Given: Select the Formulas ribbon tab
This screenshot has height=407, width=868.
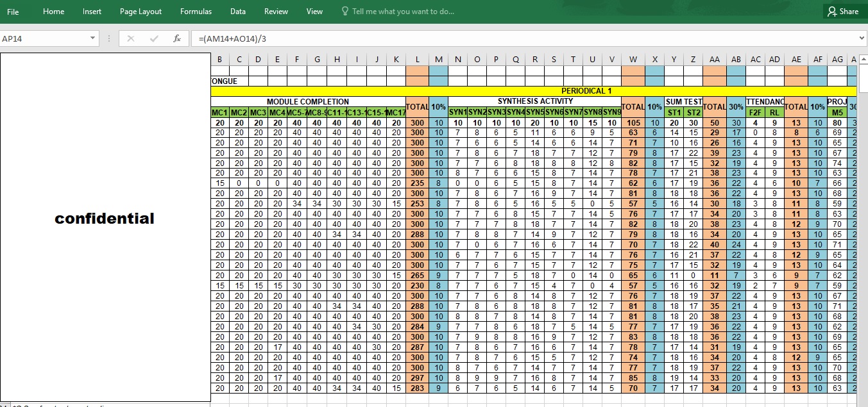Looking at the screenshot, I should (x=196, y=12).
